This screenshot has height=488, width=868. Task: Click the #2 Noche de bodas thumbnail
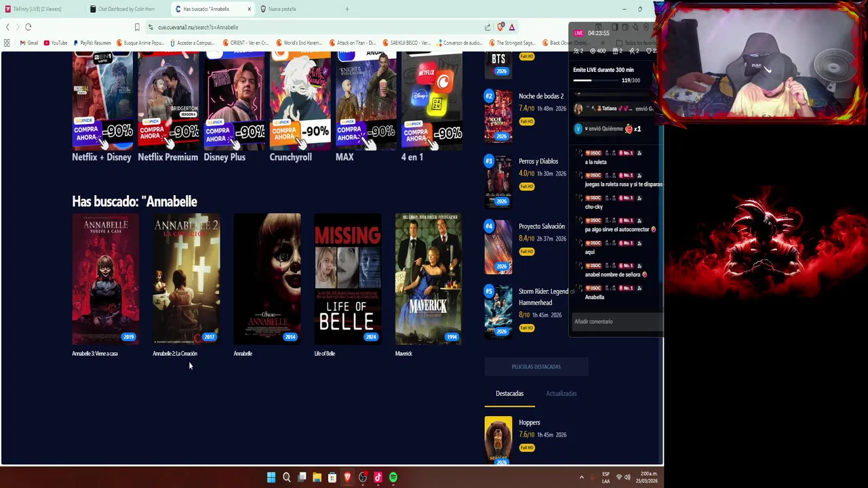tap(498, 116)
